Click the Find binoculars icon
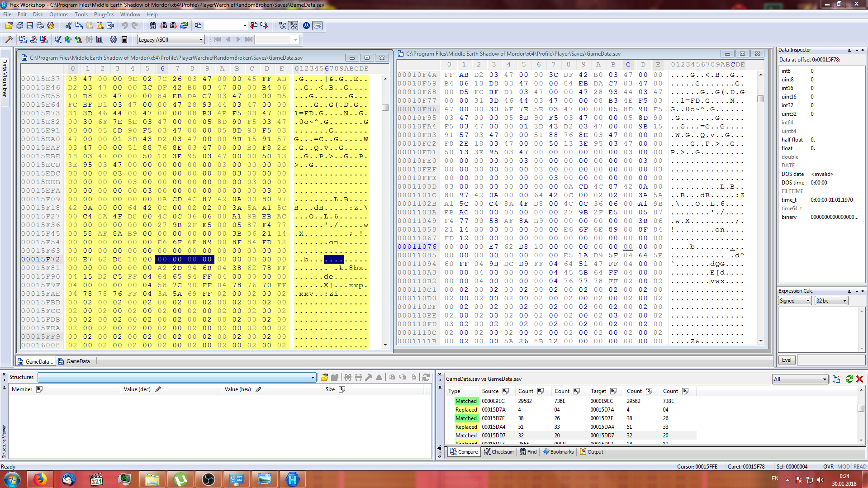 [x=153, y=26]
